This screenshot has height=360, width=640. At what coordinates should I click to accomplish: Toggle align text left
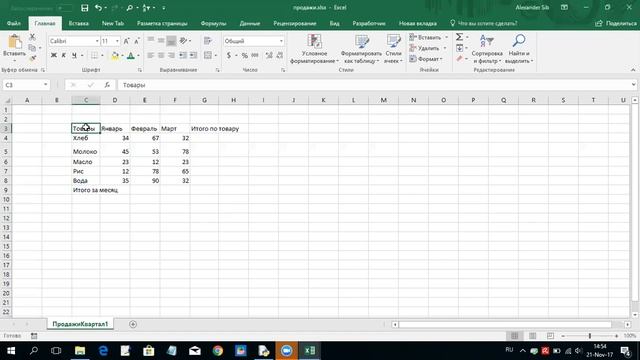point(151,56)
